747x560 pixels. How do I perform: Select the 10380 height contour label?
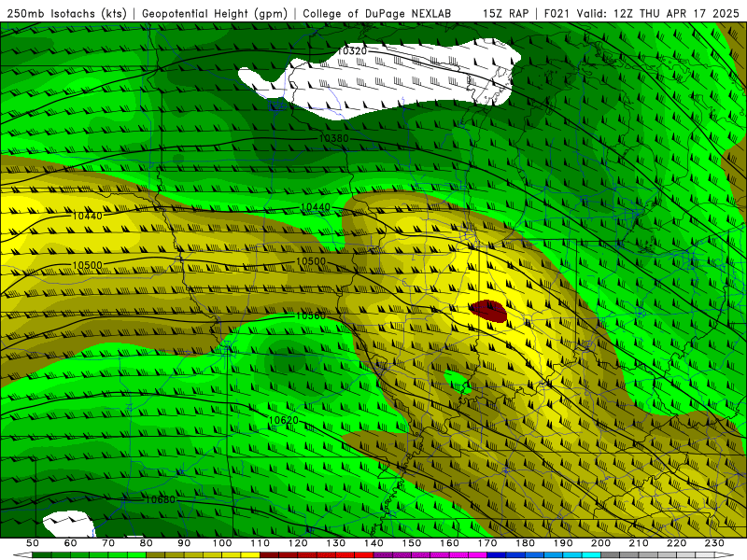(333, 138)
